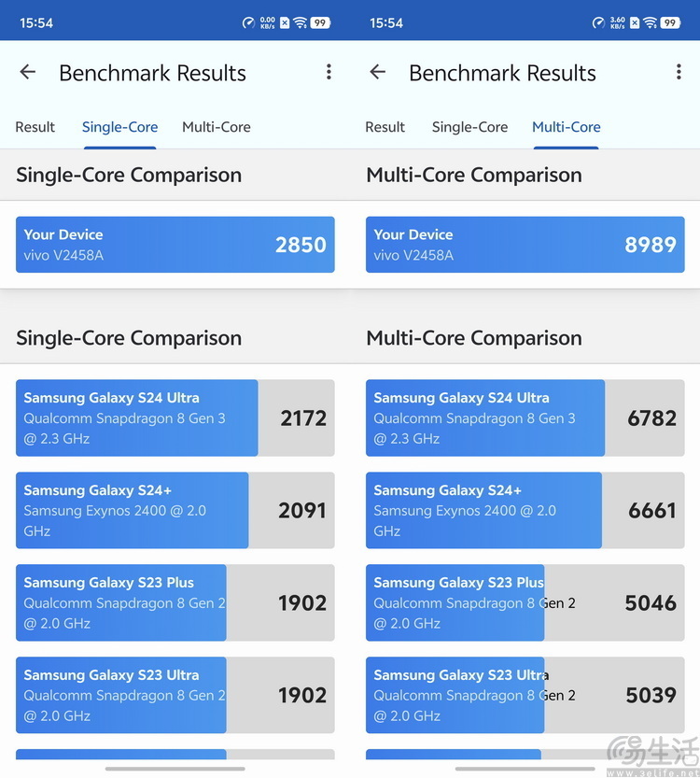700x778 pixels.
Task: Select Galaxy S24+ multi-core entry 6661
Action: coord(525,510)
